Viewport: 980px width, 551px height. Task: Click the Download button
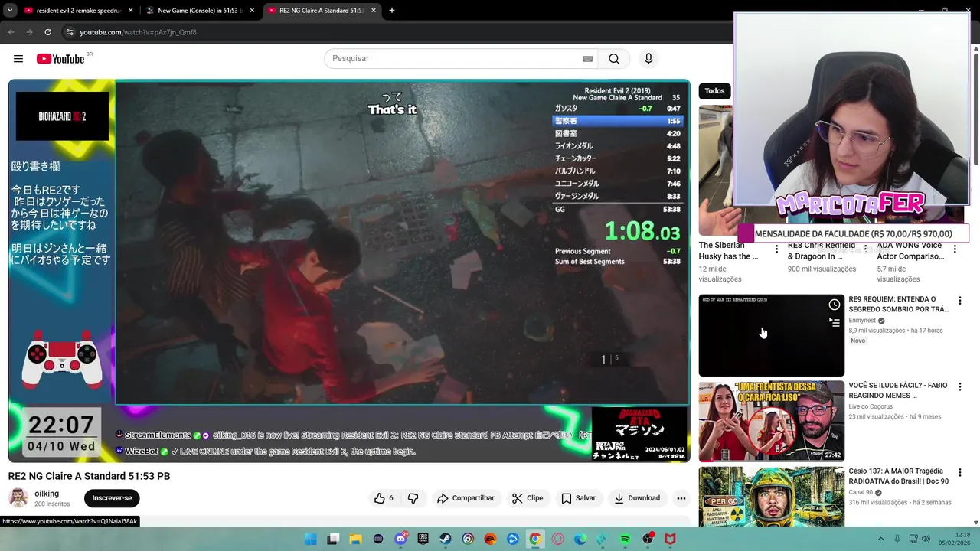[x=636, y=498]
